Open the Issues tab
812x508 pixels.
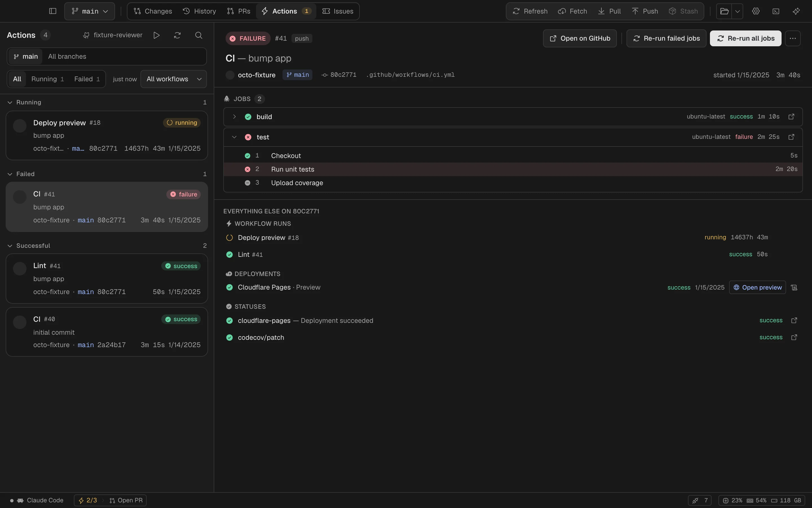click(x=337, y=11)
